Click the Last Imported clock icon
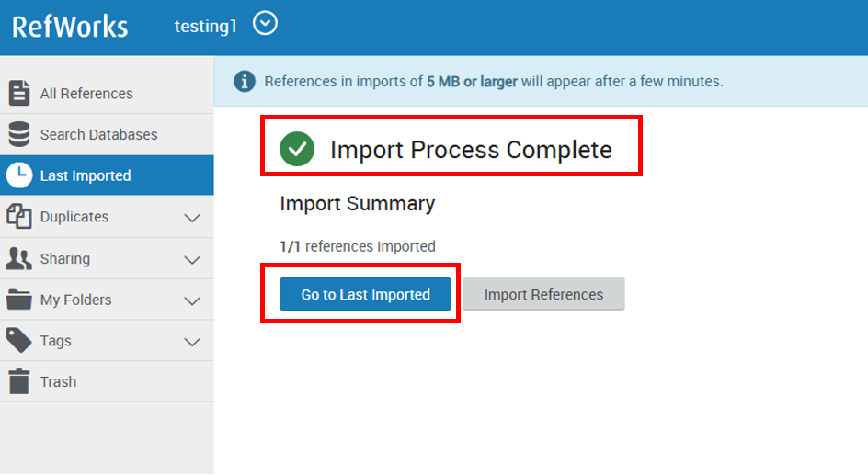This screenshot has width=868, height=475. [x=18, y=175]
